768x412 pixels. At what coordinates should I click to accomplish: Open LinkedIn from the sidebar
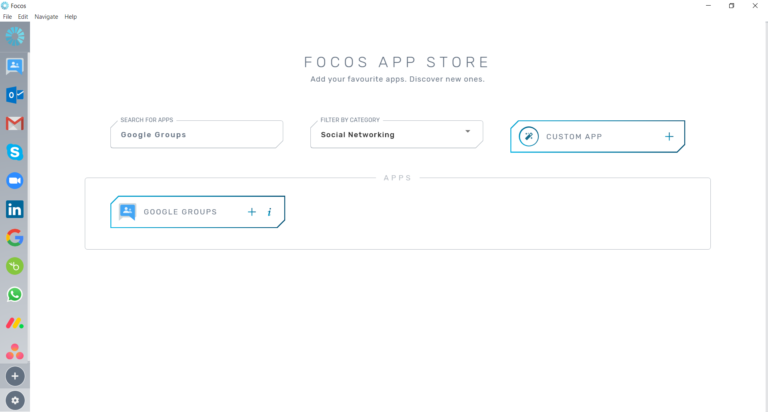pos(15,209)
